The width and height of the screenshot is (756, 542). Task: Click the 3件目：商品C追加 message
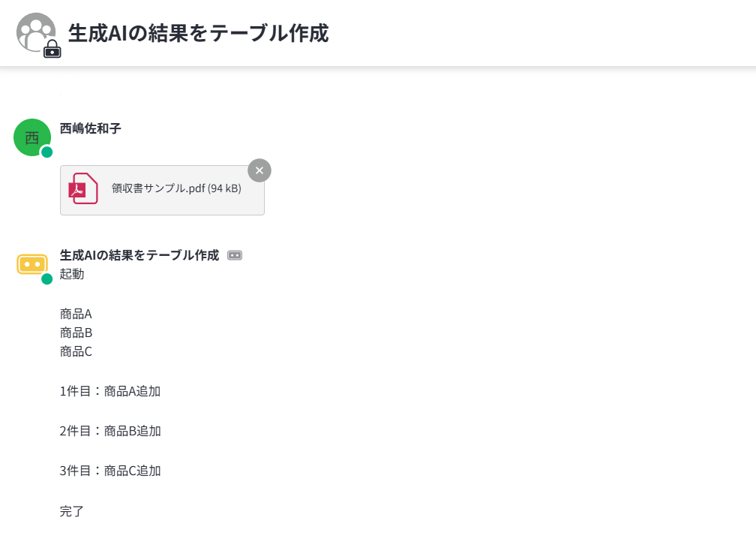coord(110,471)
